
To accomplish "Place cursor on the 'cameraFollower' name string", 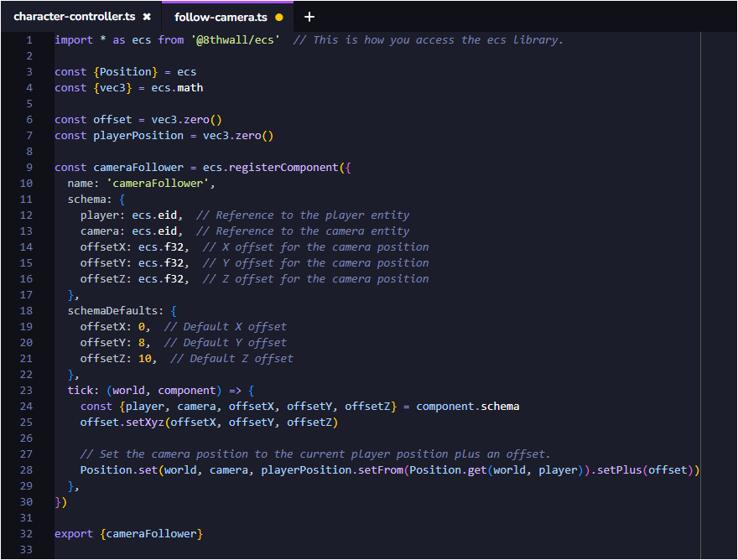I will pos(160,184).
